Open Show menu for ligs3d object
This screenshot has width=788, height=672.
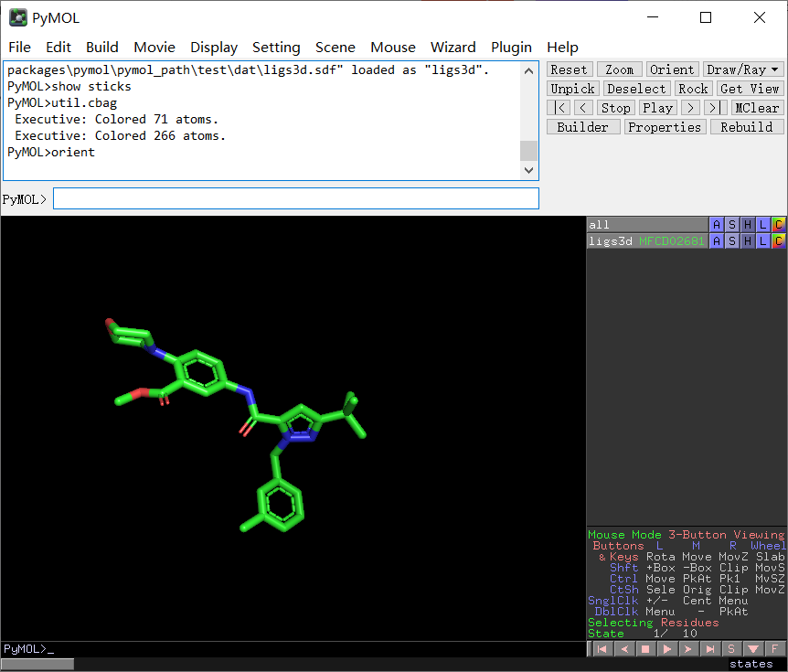[x=732, y=241]
